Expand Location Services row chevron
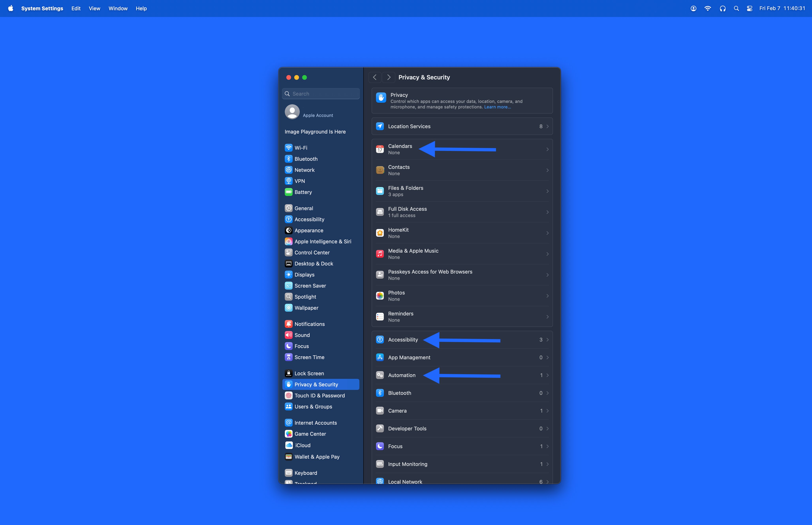812x525 pixels. [x=547, y=126]
